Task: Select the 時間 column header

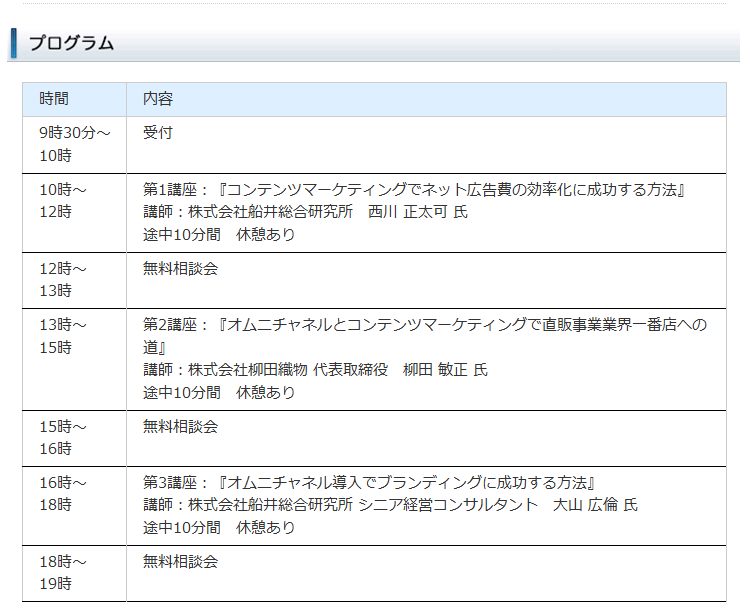Action: (x=54, y=99)
